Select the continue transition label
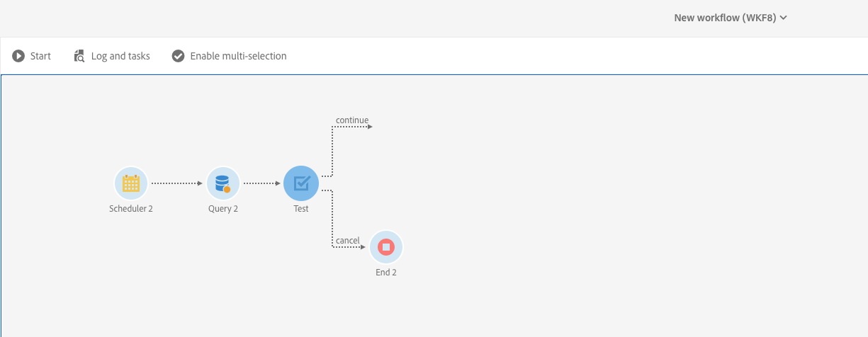 352,120
